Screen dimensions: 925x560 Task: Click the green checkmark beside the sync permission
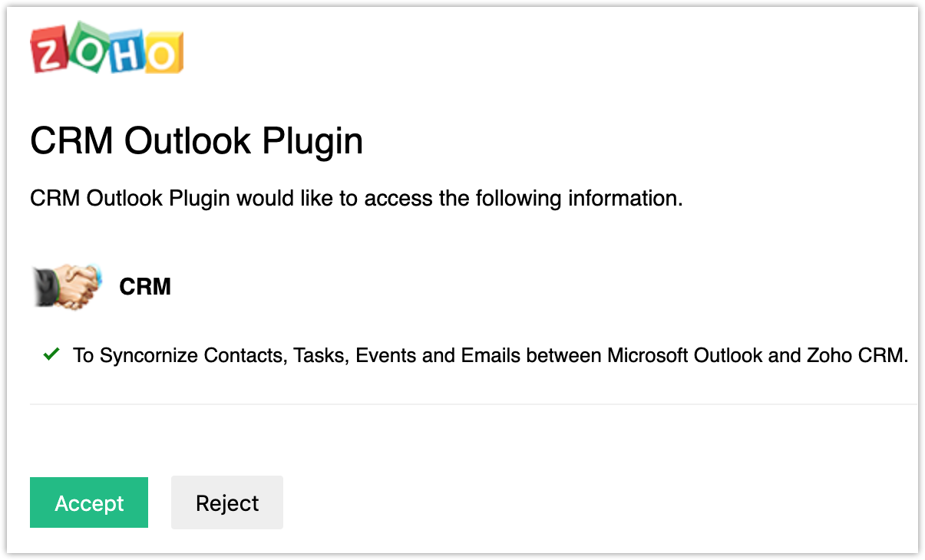point(51,355)
